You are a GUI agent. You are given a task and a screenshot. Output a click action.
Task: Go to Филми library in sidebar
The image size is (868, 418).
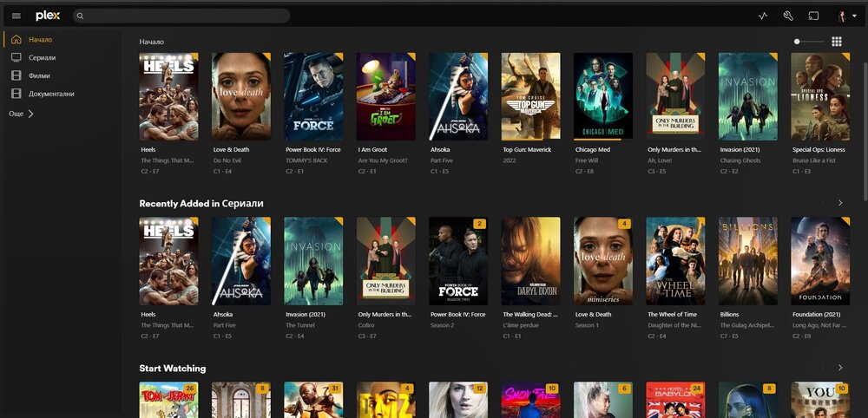[x=40, y=75]
